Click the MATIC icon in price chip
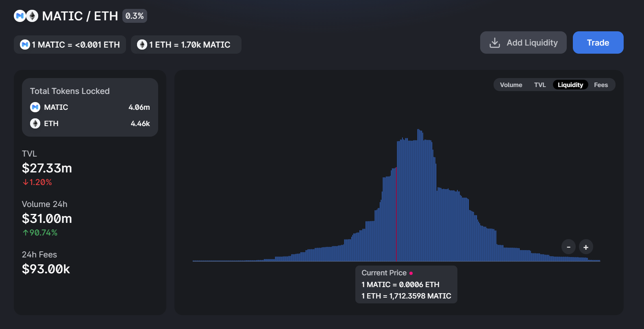 [25, 44]
